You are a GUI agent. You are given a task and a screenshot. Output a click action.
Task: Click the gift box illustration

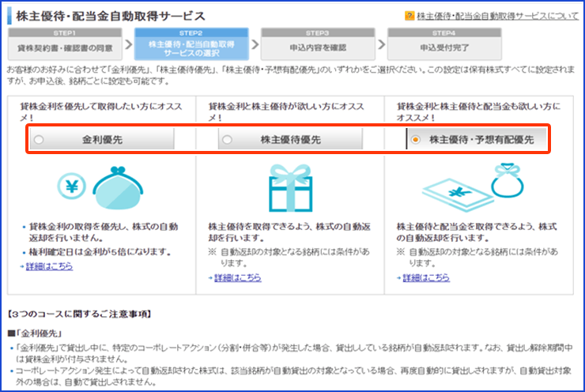290,187
